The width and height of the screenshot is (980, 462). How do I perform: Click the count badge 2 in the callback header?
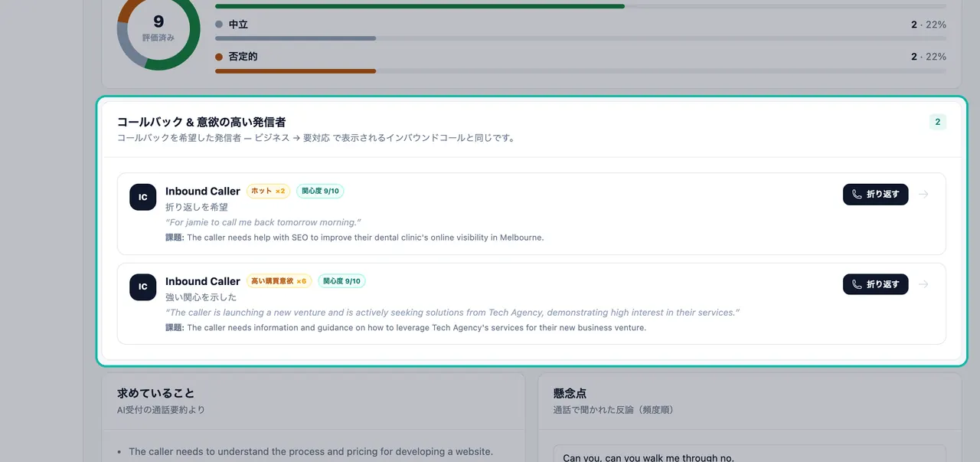[x=938, y=122]
